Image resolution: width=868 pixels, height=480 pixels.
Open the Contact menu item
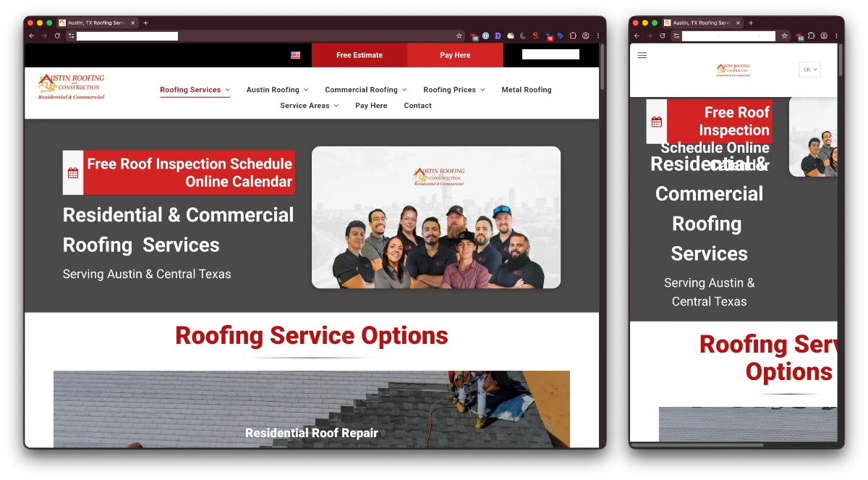tap(418, 106)
